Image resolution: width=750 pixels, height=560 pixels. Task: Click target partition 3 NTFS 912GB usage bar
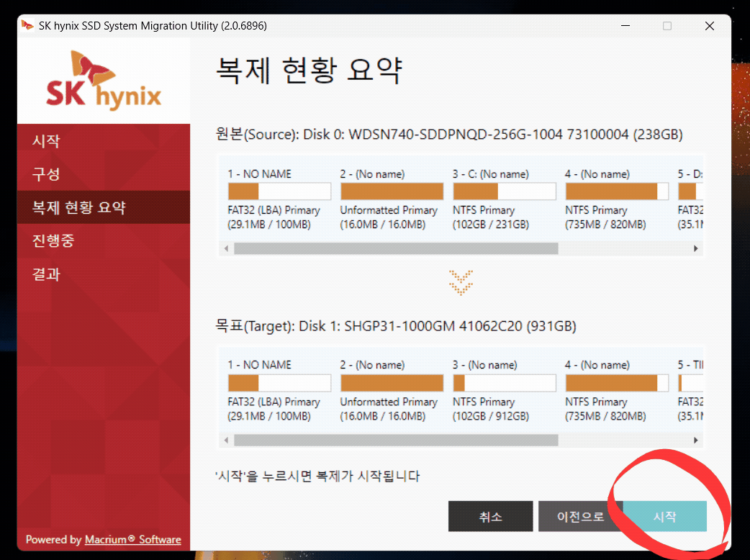[504, 383]
